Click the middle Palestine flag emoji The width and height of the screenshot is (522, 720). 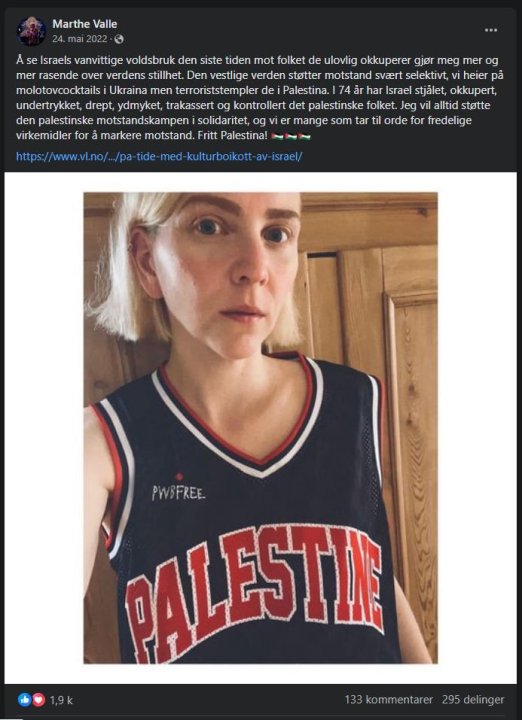(291, 136)
